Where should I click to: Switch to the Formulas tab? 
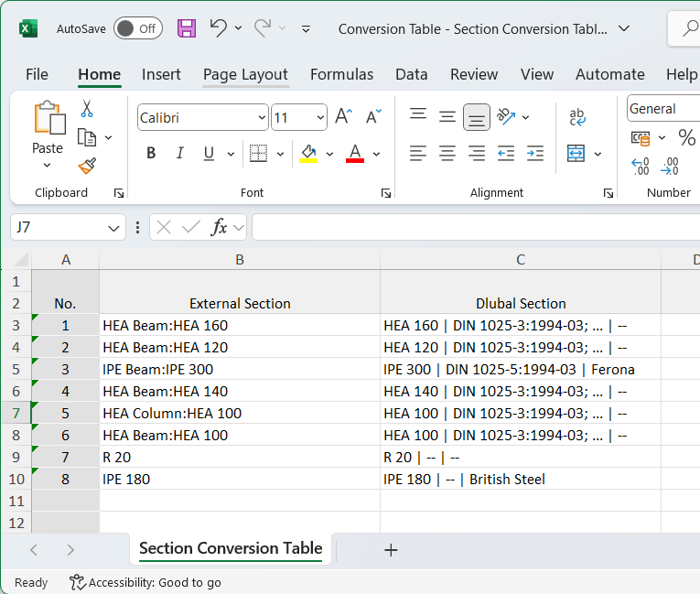coord(341,74)
